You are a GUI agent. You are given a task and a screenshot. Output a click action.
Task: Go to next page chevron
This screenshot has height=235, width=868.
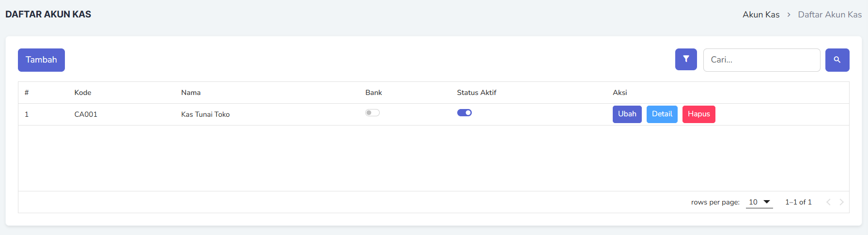(x=842, y=202)
